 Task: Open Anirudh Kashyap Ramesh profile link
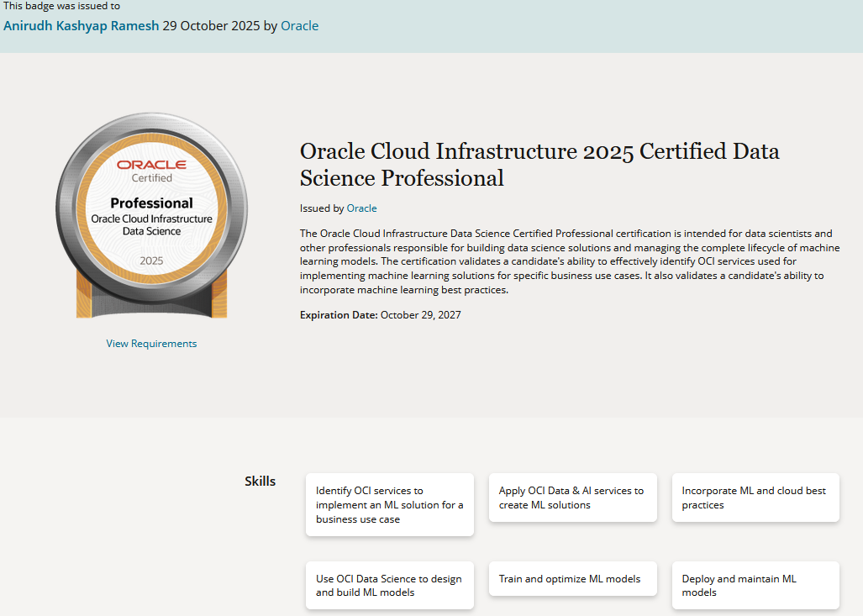(x=81, y=25)
